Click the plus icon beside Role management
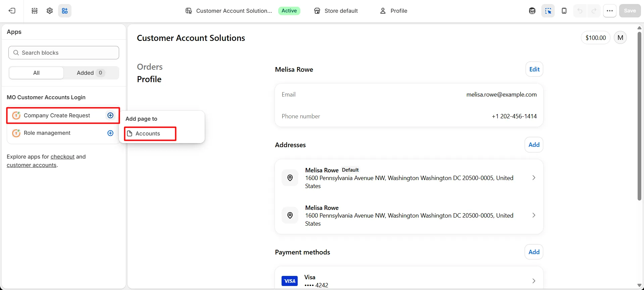Image resolution: width=644 pixels, height=290 pixels. tap(110, 133)
